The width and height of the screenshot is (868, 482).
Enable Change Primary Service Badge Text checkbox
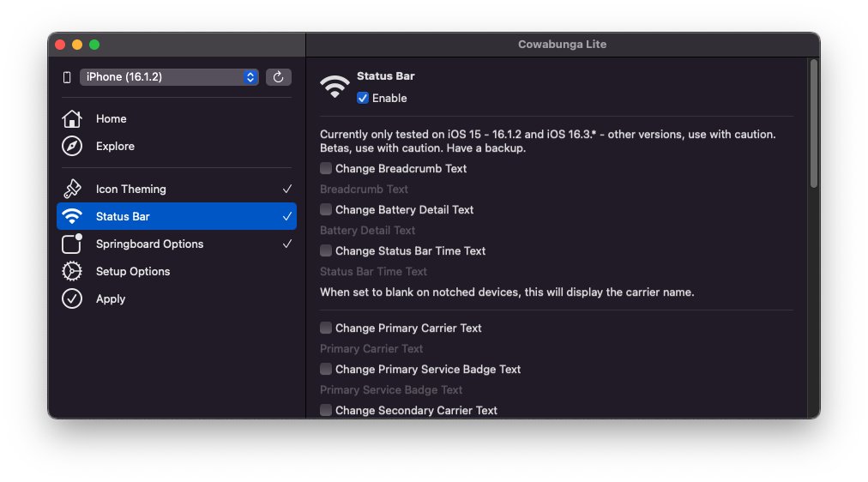coord(326,369)
